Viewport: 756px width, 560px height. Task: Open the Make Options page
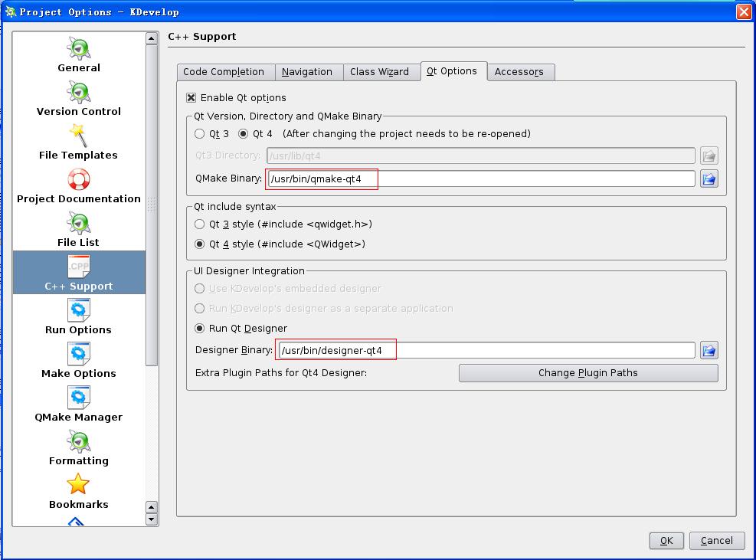point(79,360)
